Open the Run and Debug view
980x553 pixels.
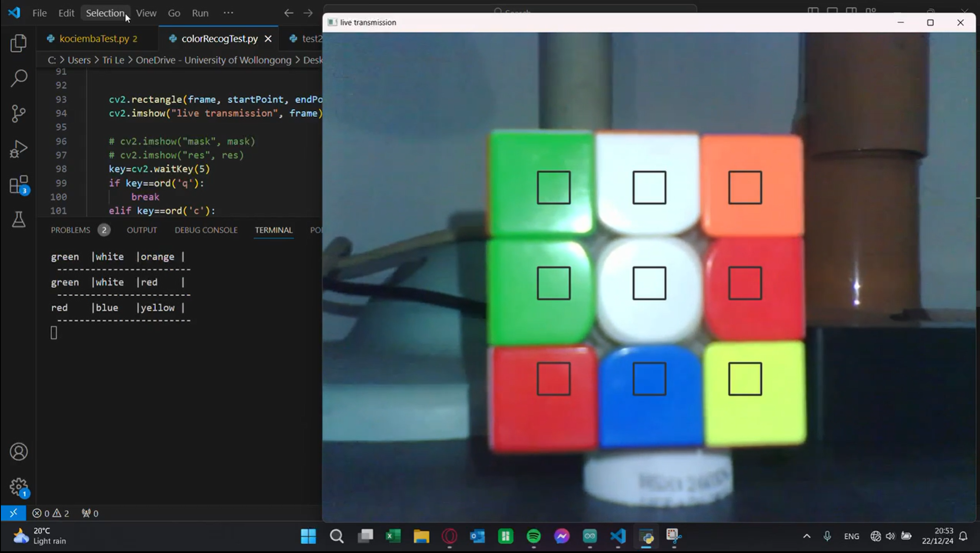coord(18,149)
